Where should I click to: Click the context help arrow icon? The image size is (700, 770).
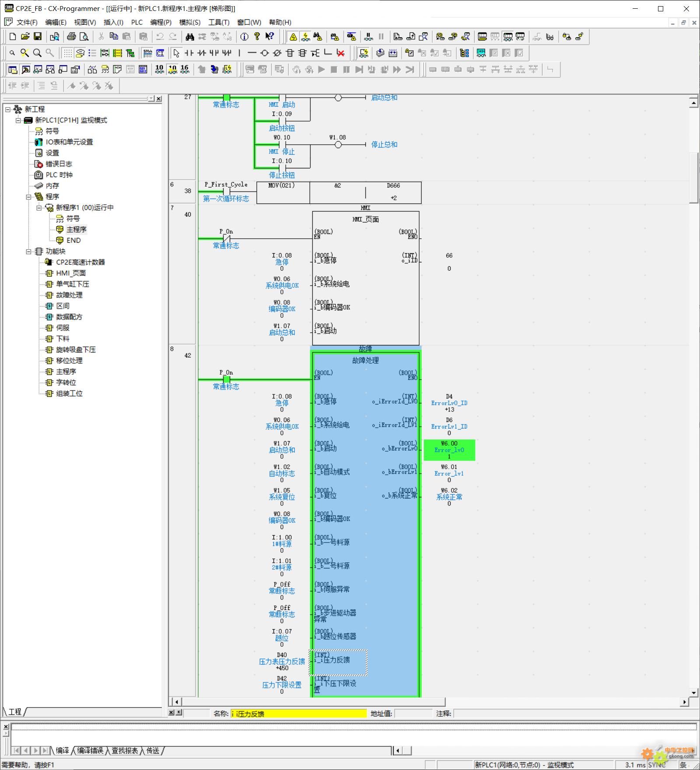[270, 37]
